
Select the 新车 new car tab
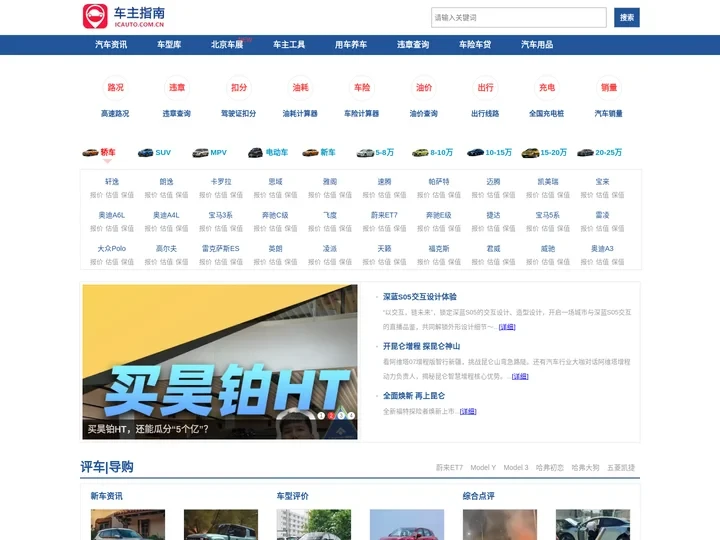click(319, 152)
